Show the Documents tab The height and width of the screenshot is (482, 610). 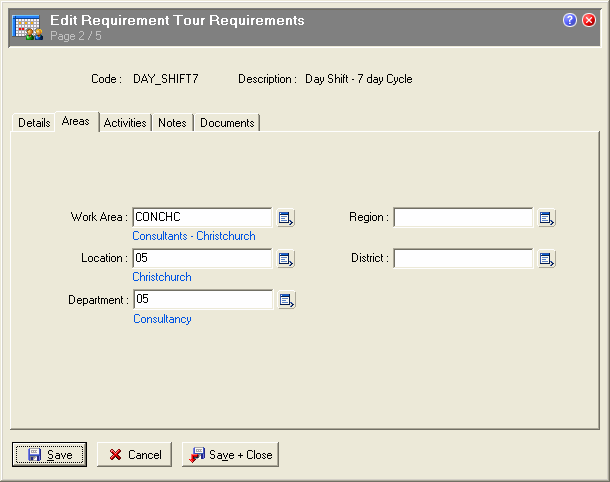point(227,123)
